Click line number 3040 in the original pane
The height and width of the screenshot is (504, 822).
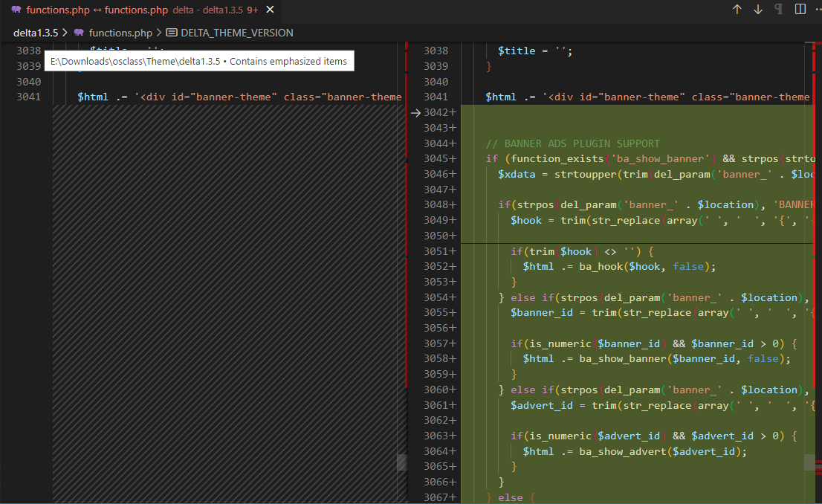tap(28, 82)
